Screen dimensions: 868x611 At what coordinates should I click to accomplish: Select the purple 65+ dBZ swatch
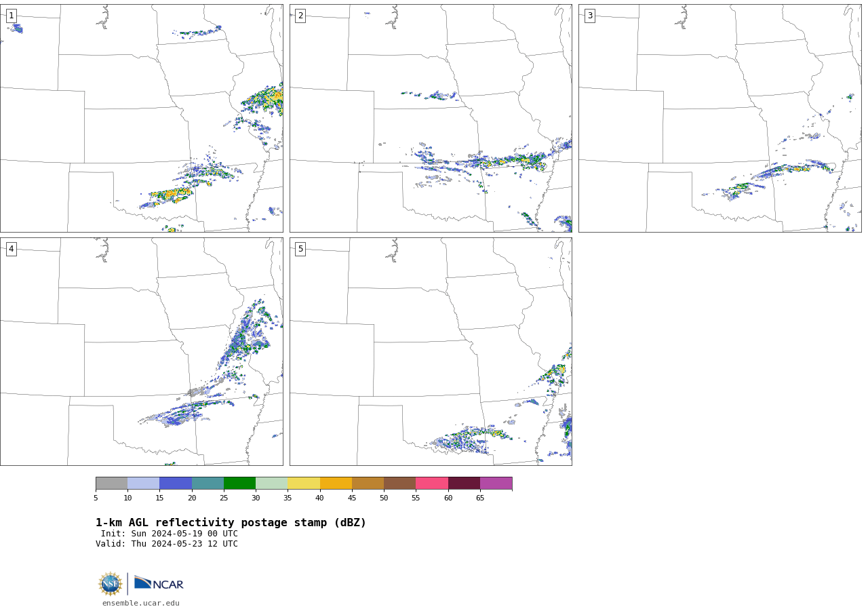coord(496,484)
